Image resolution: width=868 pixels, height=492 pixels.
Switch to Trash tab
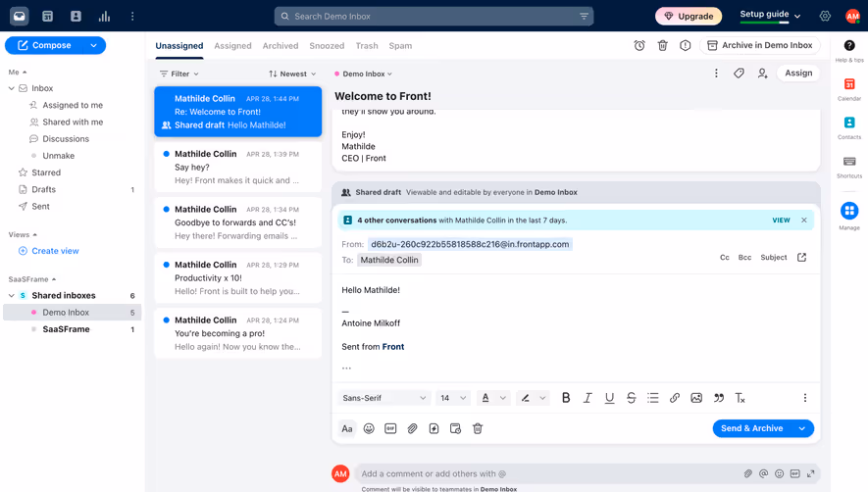click(x=367, y=45)
